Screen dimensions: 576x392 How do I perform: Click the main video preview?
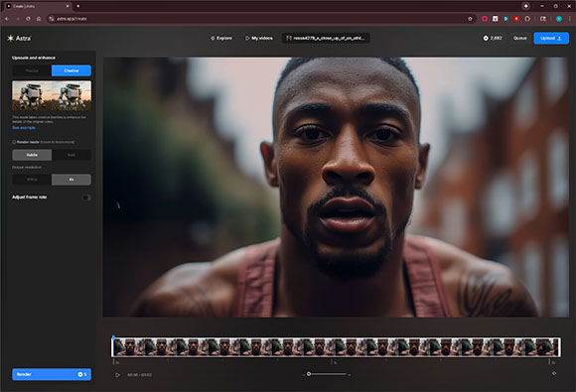336,187
